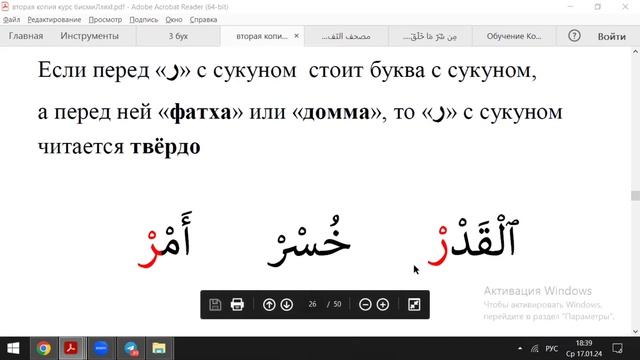This screenshot has width=640, height=360.
Task: Open the Windows Start menu
Action: [13, 348]
